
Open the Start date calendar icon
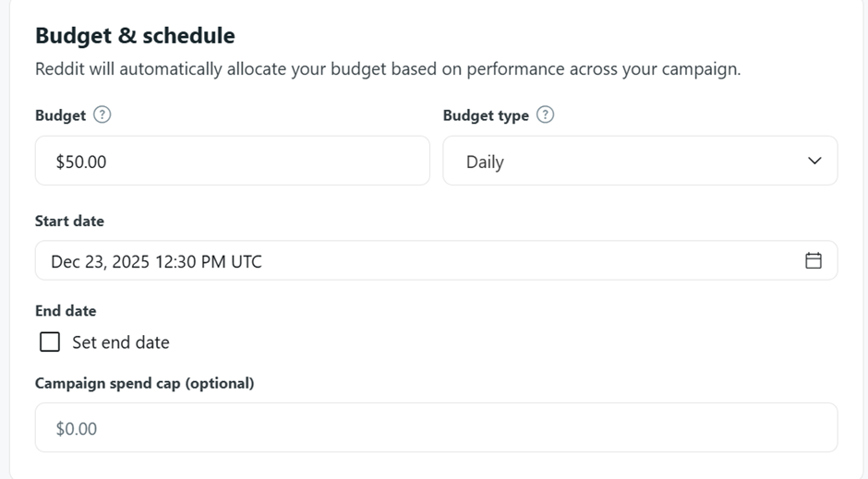pyautogui.click(x=814, y=261)
